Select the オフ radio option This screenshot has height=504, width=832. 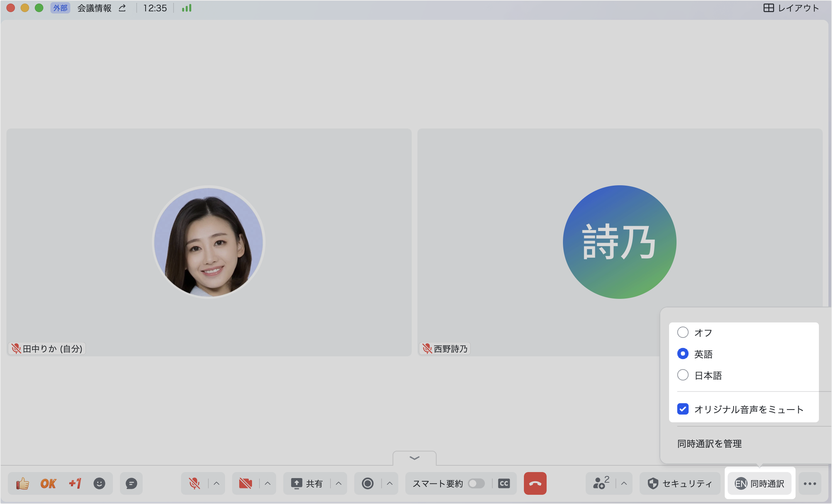[x=683, y=333]
